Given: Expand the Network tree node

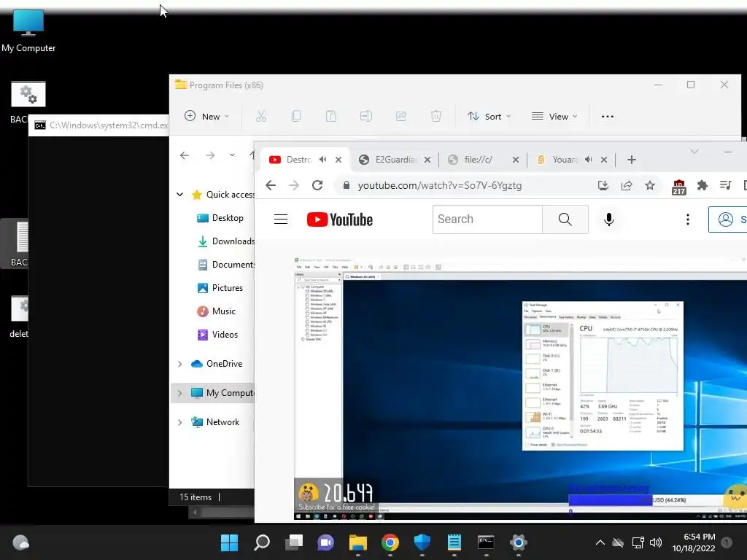Looking at the screenshot, I should point(179,422).
